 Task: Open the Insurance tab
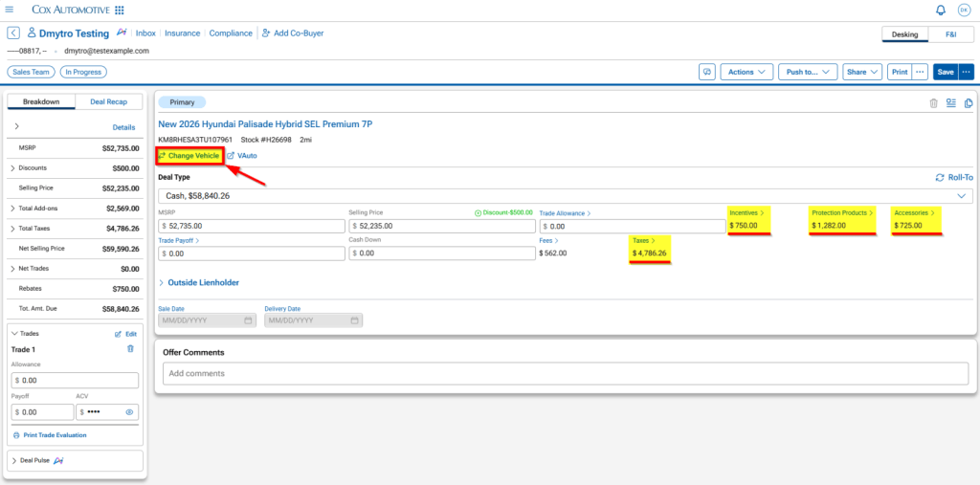click(183, 33)
